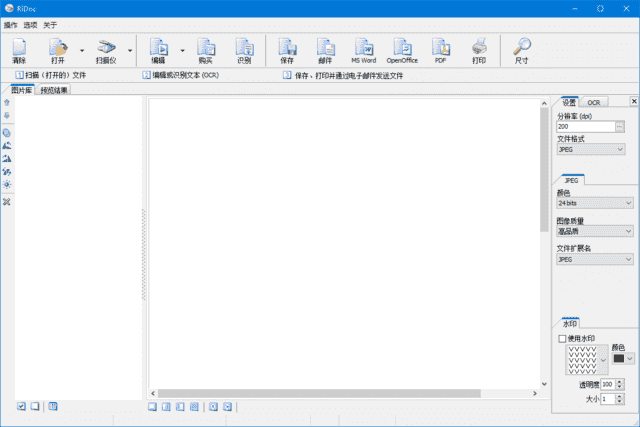Click the sixth icon below preview area
640x427 pixels.
tap(227, 407)
